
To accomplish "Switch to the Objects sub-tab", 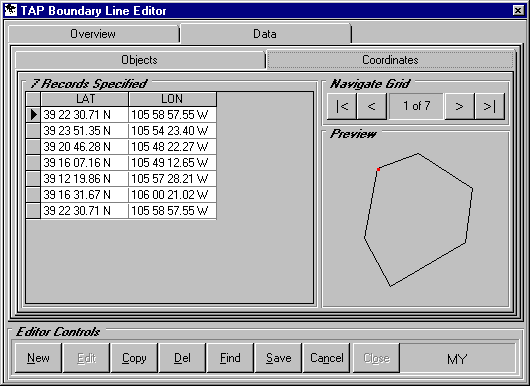I will coord(140,60).
